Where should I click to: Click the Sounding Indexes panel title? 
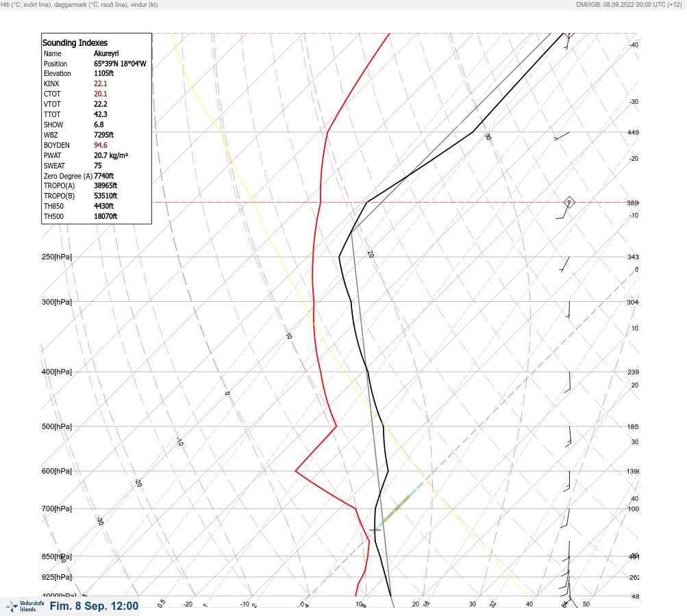pyautogui.click(x=75, y=43)
